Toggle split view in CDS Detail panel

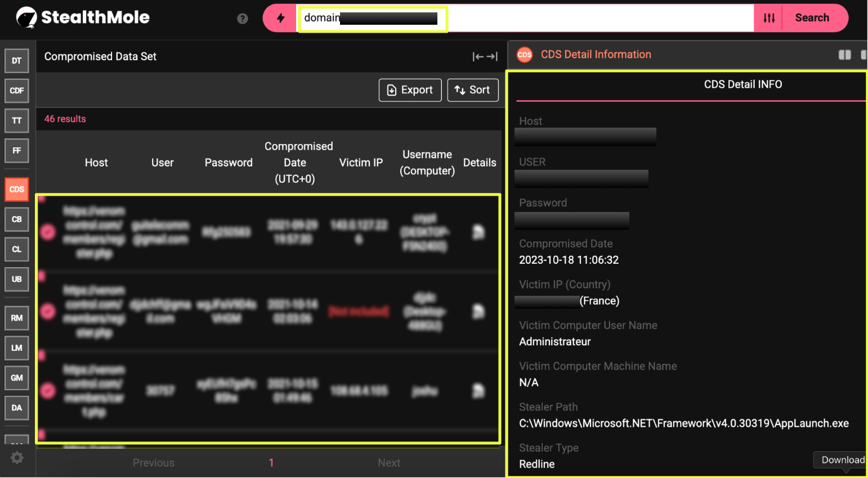click(844, 55)
